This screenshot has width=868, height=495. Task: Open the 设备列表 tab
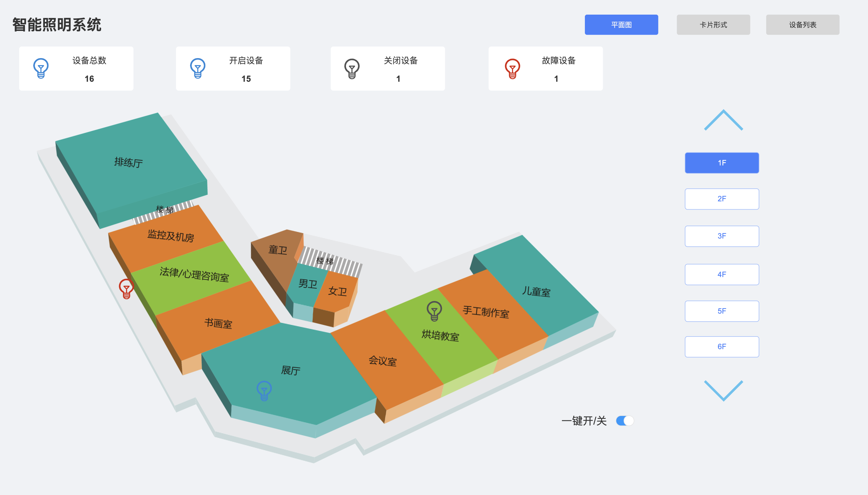[x=803, y=25]
